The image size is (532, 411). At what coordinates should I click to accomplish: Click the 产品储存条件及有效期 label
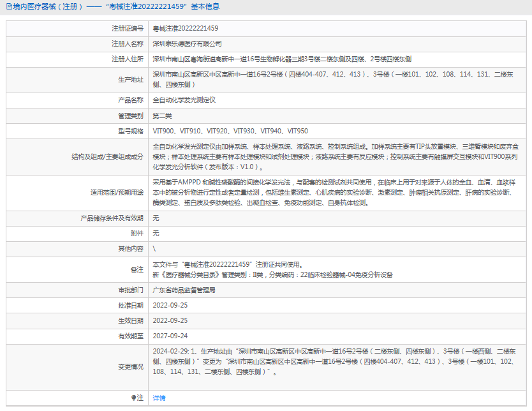coord(112,218)
